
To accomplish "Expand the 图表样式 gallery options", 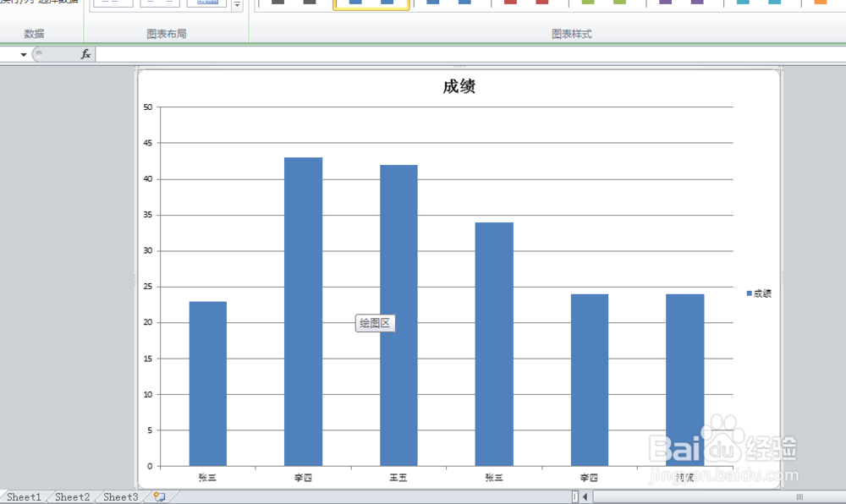I will click(840, 5).
